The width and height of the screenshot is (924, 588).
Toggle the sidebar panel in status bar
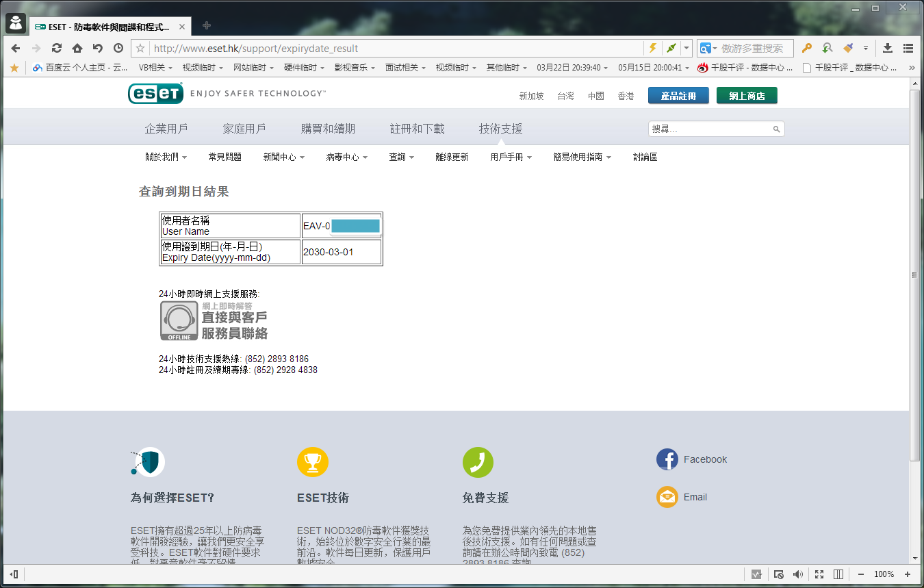tap(14, 574)
